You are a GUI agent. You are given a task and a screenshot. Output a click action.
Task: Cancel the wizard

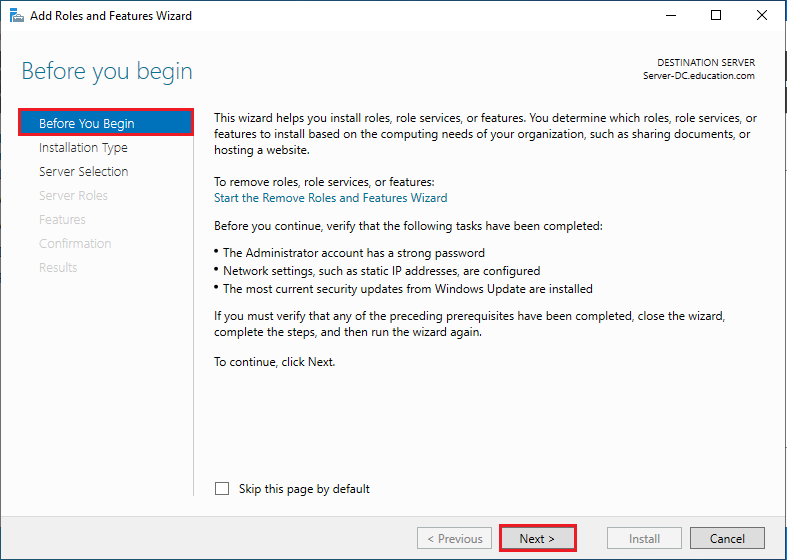click(x=727, y=539)
